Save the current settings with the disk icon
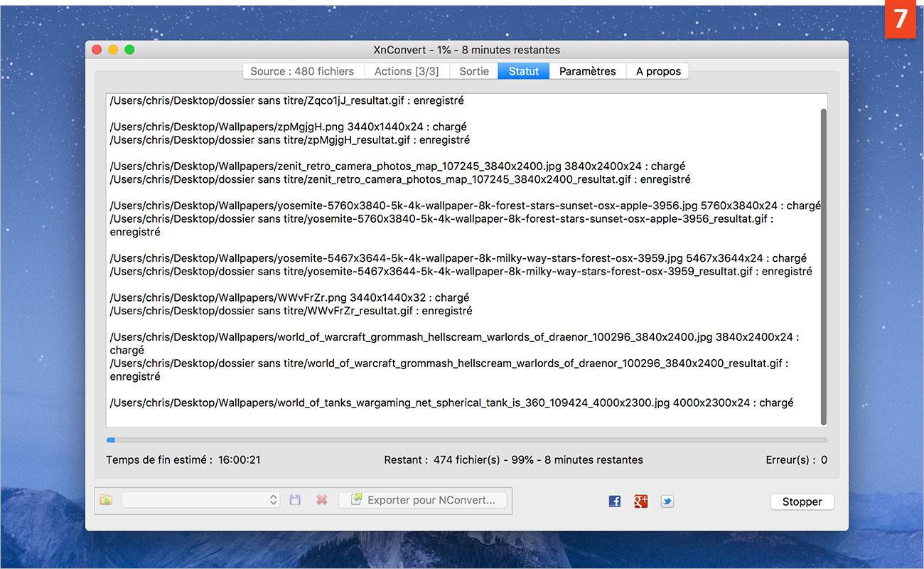The height and width of the screenshot is (569, 924). [x=295, y=499]
